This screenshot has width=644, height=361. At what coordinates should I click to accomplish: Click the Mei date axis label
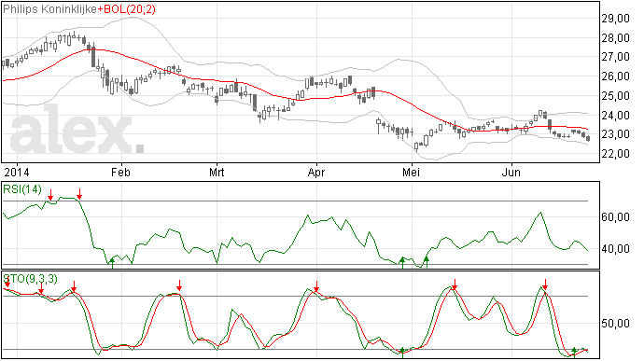click(411, 172)
